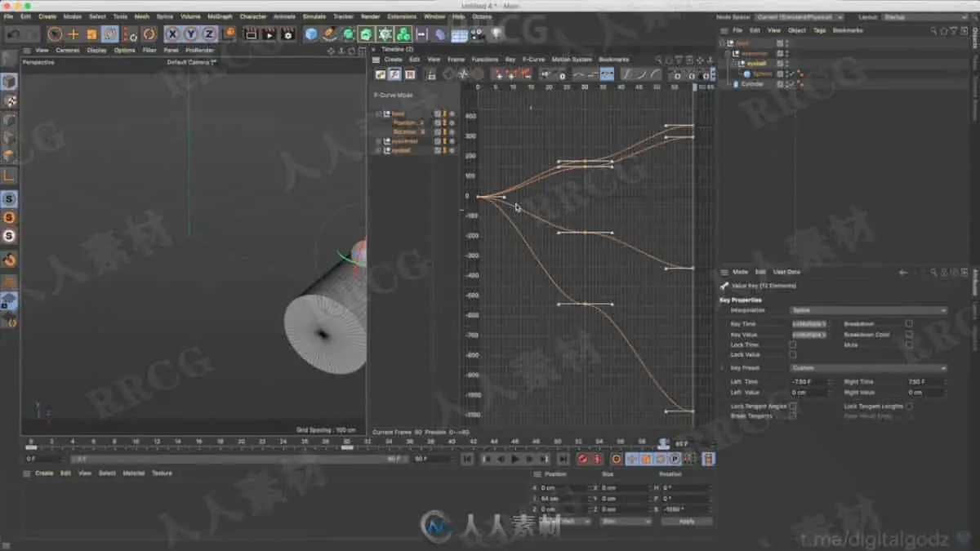The width and height of the screenshot is (980, 551).
Task: Open the Deformer objects icon
Action: coord(440,34)
